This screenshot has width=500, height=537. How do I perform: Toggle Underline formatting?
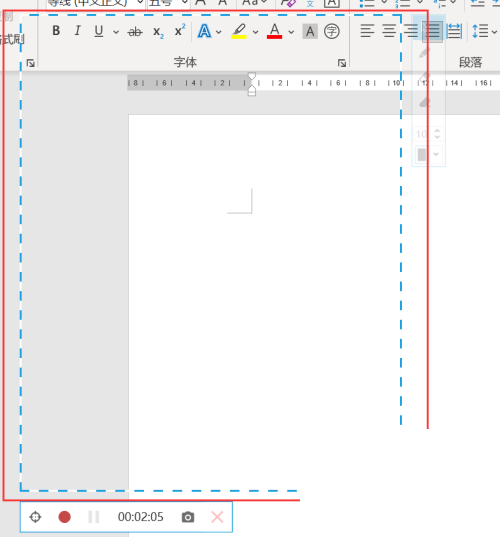(99, 31)
